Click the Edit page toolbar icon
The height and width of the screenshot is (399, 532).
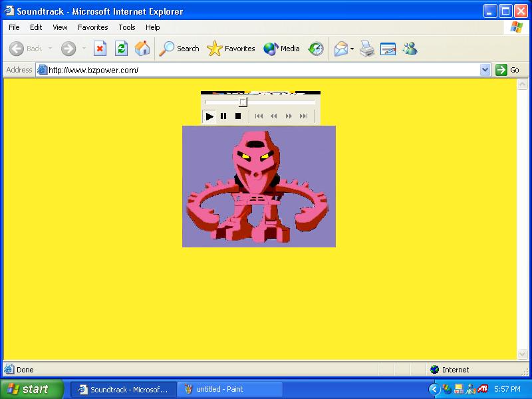(388, 49)
